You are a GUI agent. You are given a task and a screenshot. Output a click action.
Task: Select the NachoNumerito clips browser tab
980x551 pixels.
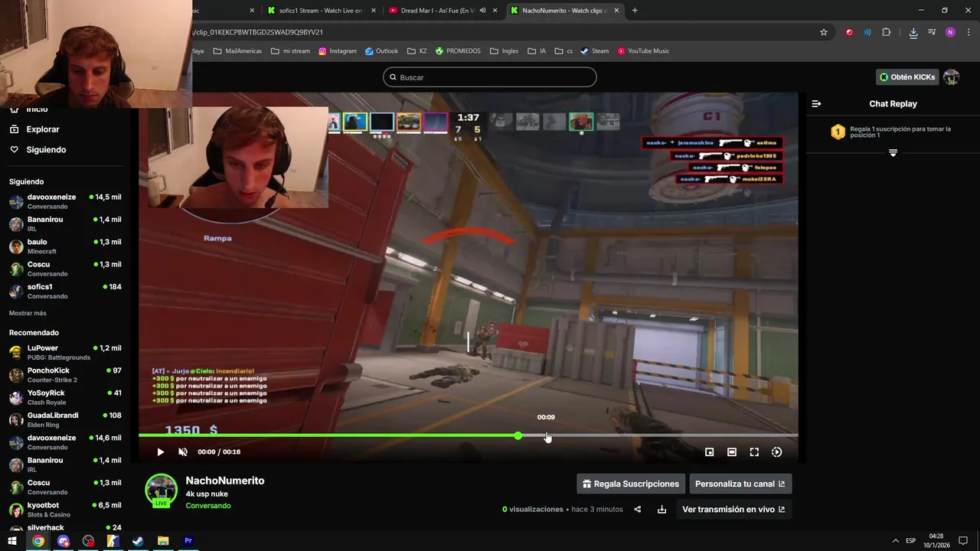coord(559,11)
